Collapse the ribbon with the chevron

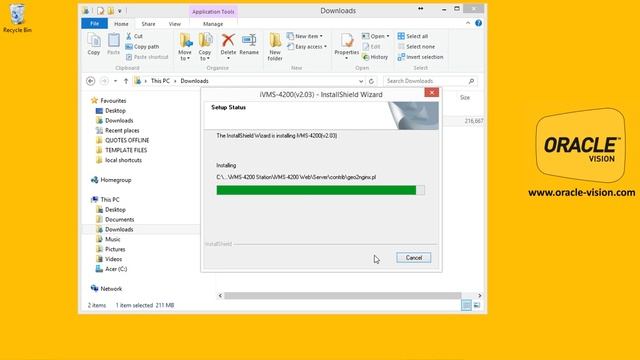[x=468, y=23]
